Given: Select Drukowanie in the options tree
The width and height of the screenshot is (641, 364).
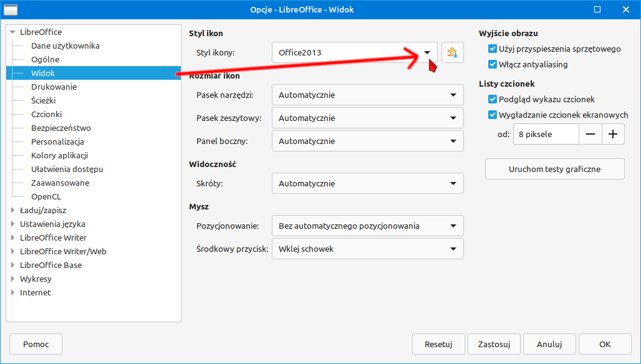Looking at the screenshot, I should [54, 87].
